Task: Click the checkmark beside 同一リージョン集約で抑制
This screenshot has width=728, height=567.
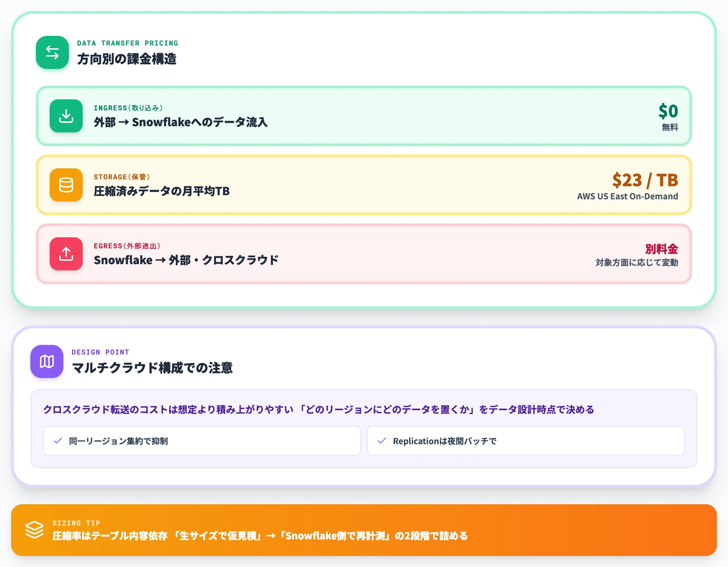Action: (x=58, y=441)
